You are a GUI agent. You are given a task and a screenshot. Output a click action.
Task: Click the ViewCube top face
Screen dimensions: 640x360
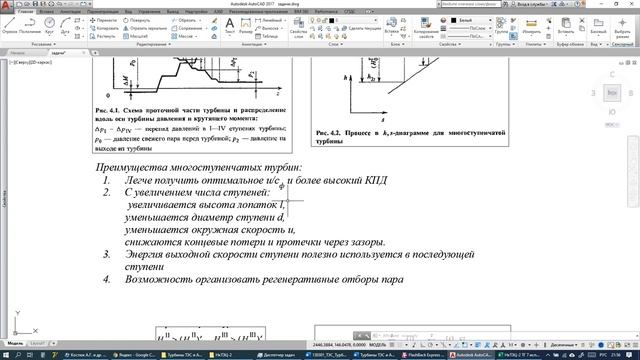point(612,93)
